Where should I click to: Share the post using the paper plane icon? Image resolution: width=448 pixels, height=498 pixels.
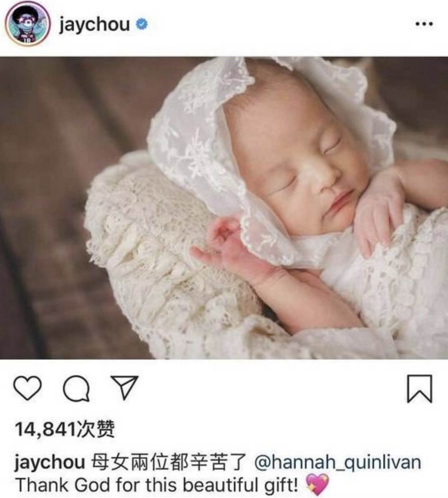124,387
